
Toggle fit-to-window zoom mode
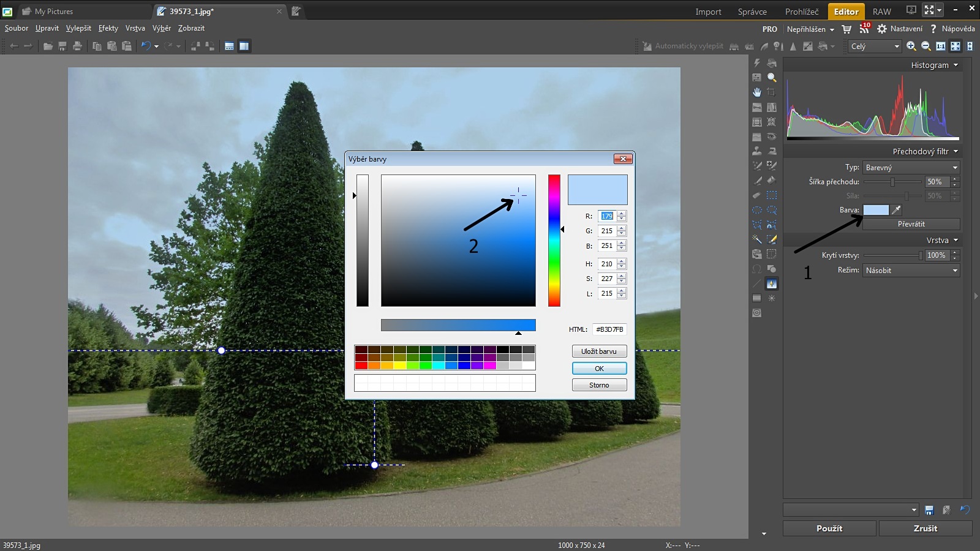[x=955, y=46]
